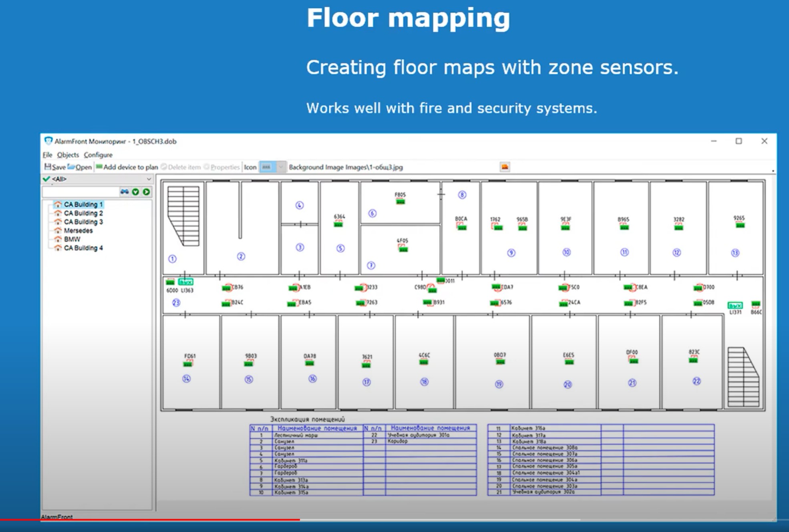
Task: Click Save in the toolbar
Action: [55, 167]
